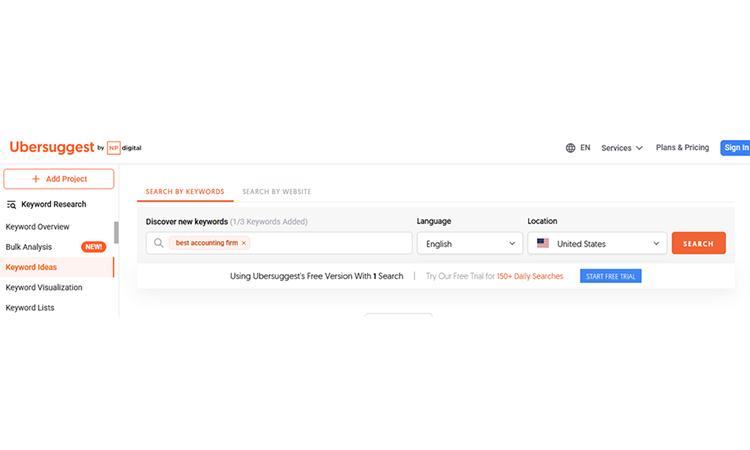Viewport: 750px width, 450px height.
Task: Click the sidebar scrollbar thumb
Action: point(116,232)
